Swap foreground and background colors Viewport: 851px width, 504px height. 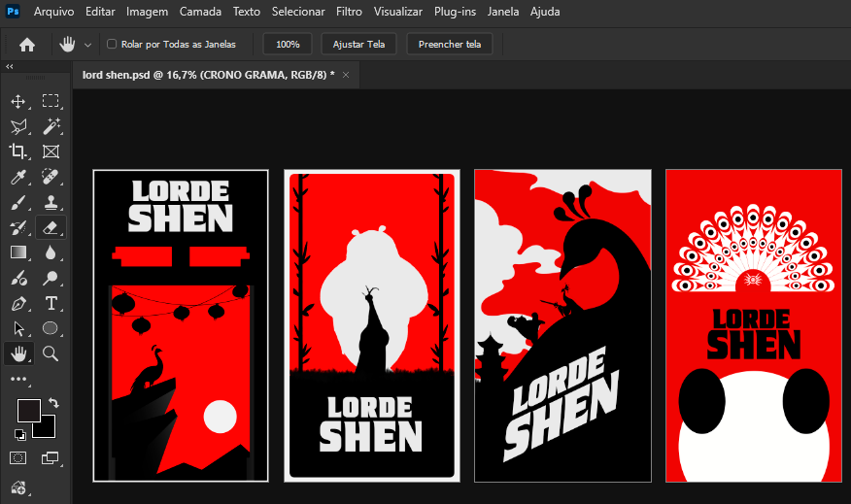click(53, 403)
